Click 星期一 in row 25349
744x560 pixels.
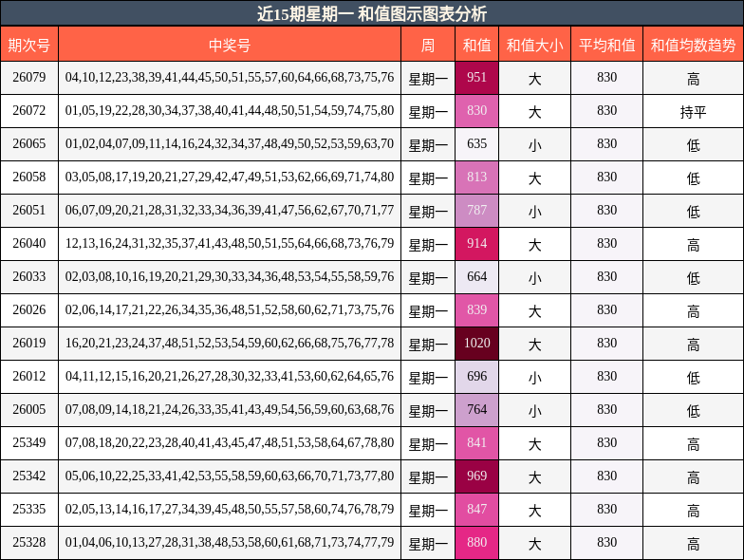pos(428,444)
